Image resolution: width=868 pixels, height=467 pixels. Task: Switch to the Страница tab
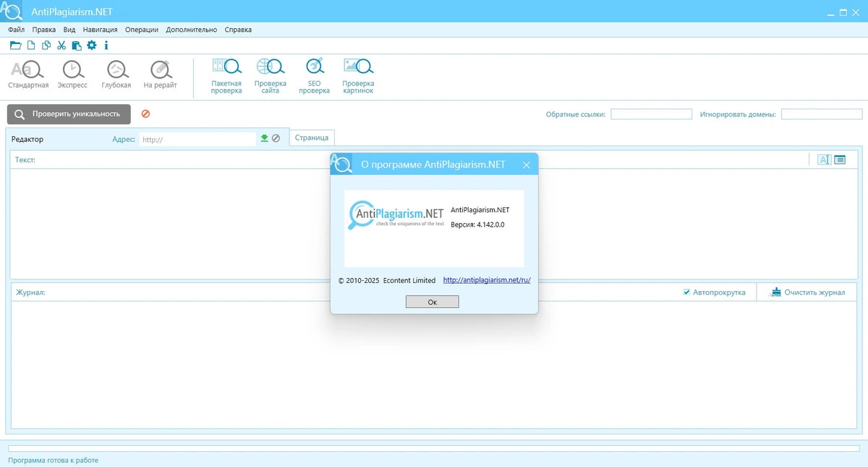coord(312,138)
